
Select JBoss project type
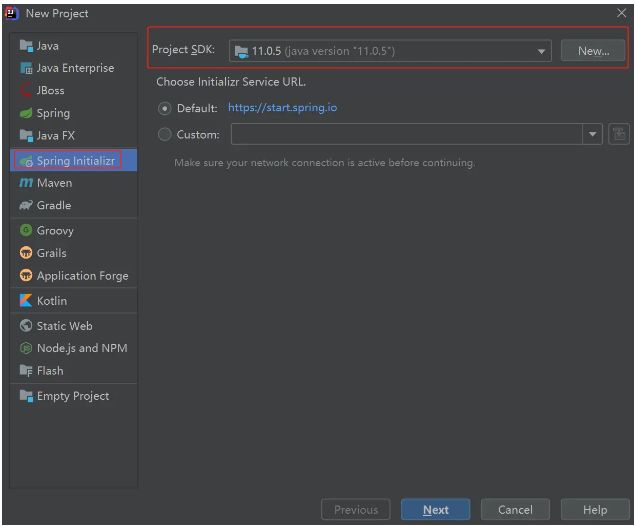[73, 90]
